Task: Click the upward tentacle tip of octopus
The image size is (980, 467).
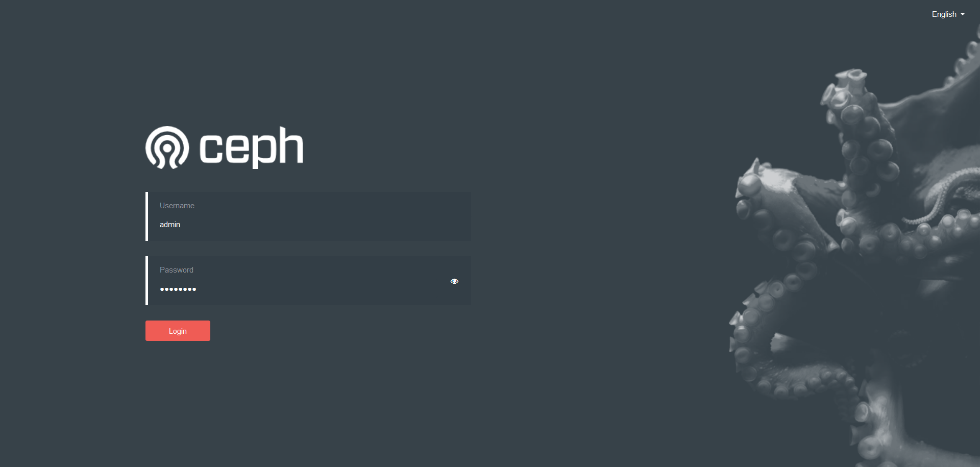Action: [850, 78]
